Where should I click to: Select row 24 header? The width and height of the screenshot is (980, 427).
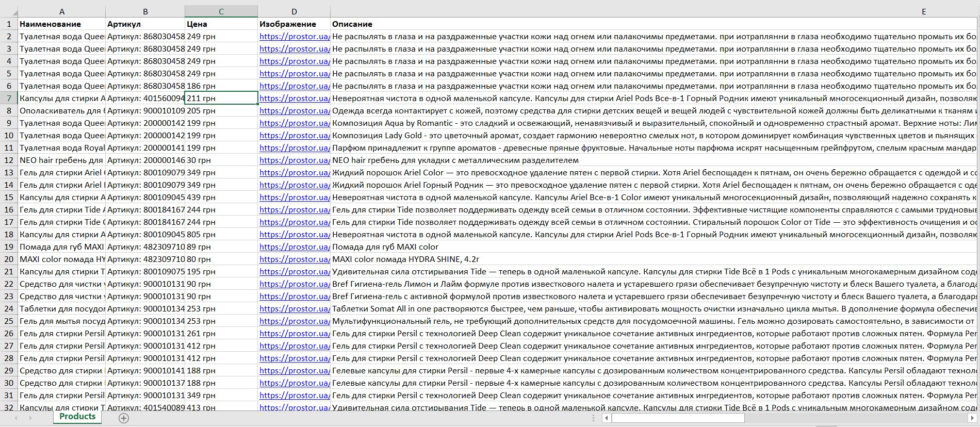[9, 308]
